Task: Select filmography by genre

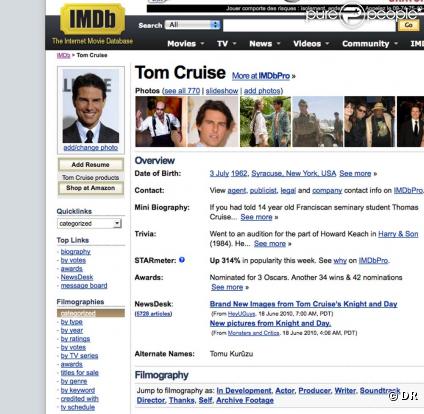Action: pos(74,381)
